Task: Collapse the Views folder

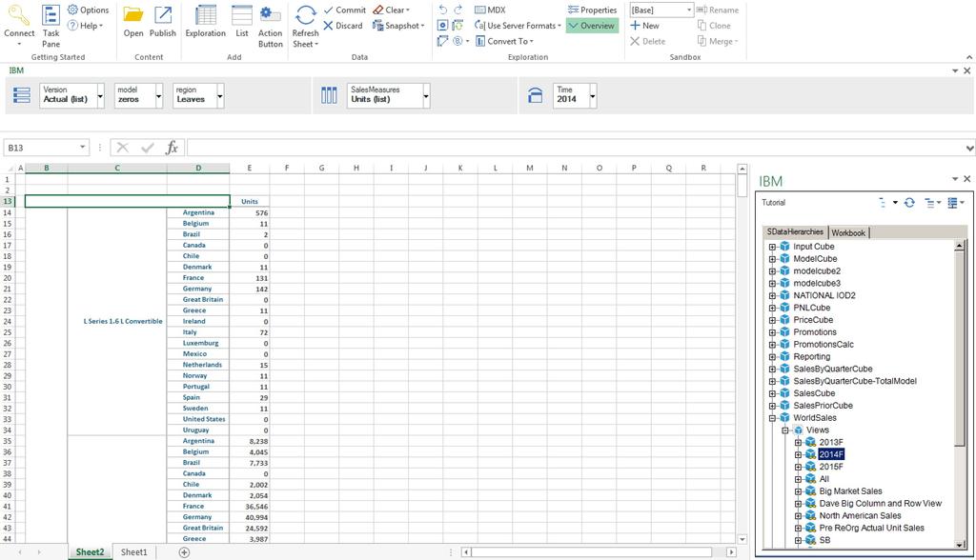Action: (x=785, y=430)
